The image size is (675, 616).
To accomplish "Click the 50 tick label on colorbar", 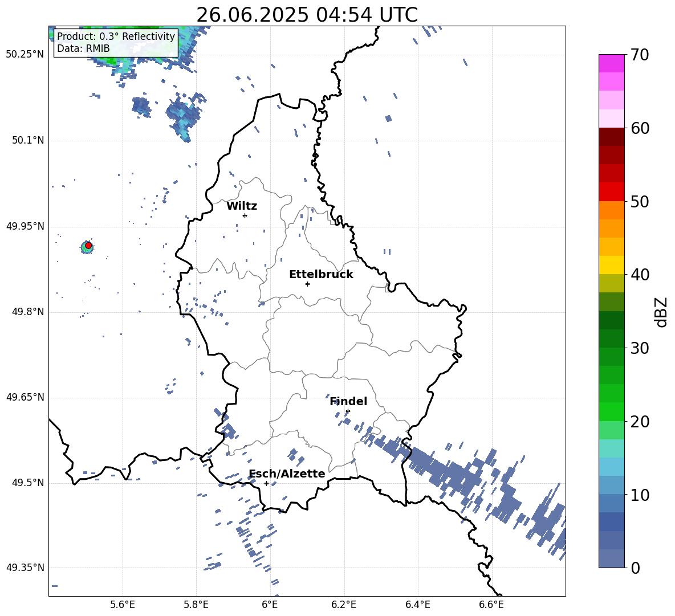I will pos(640,201).
